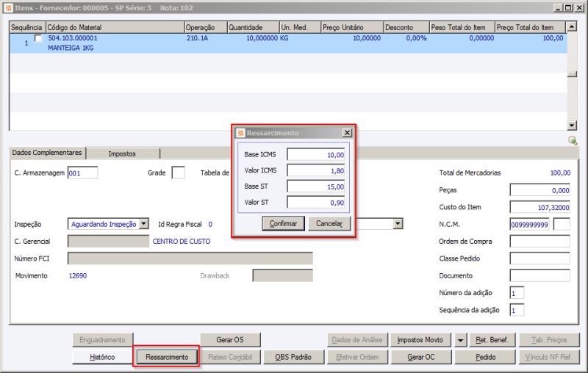Click the Documento input field
The height and width of the screenshot is (373, 588).
pos(540,275)
